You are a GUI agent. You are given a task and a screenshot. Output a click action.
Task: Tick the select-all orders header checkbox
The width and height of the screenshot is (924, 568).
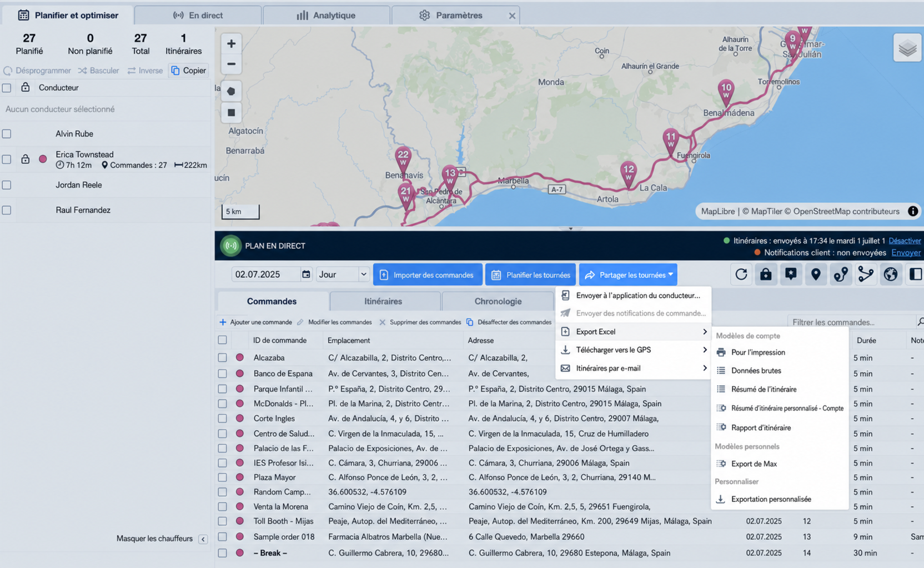pyautogui.click(x=222, y=340)
